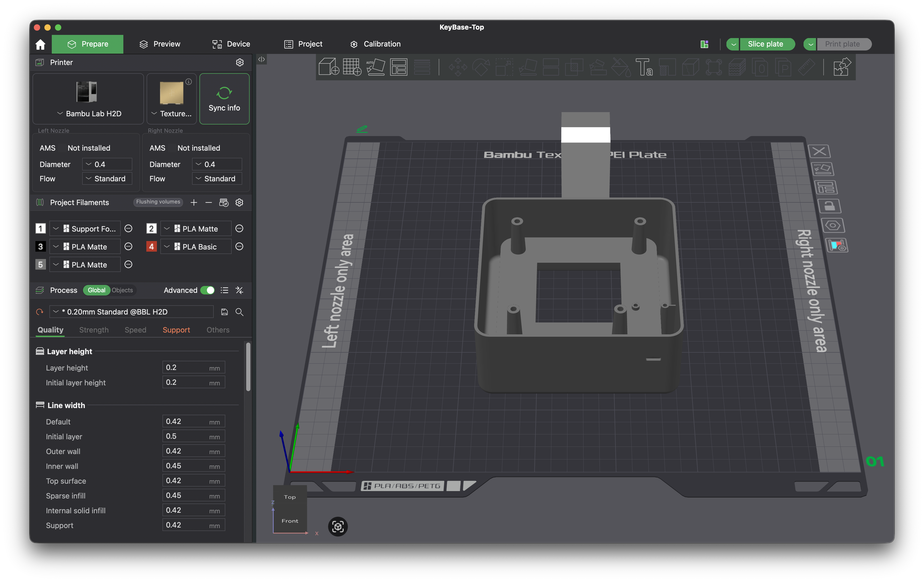Click the top toolbar Arrange all objects icon
924x582 pixels.
click(x=399, y=67)
